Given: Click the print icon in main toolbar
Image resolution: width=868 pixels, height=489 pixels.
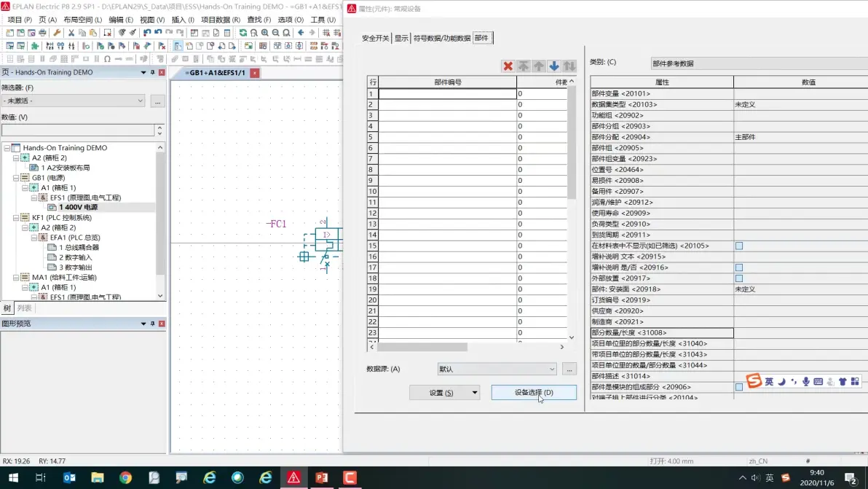Looking at the screenshot, I should click(42, 33).
